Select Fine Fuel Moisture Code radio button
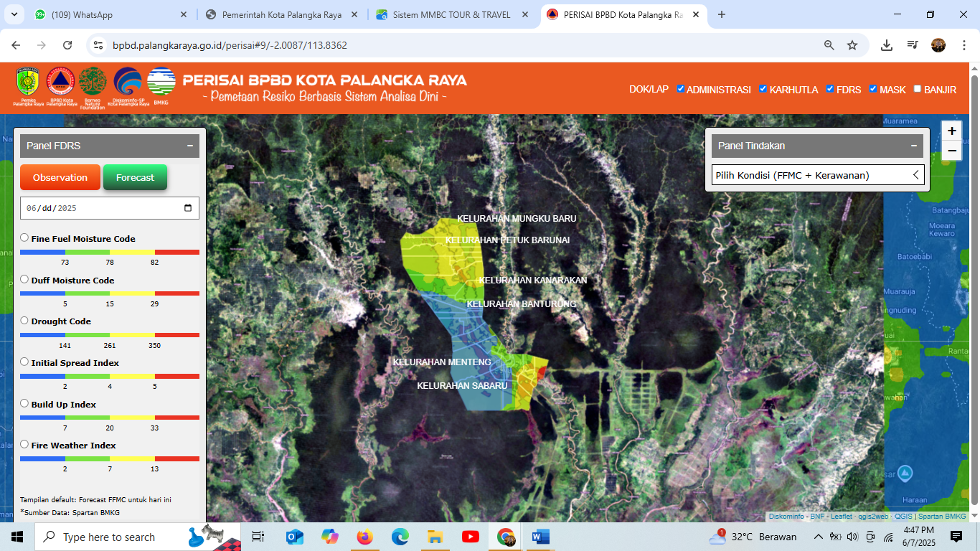 point(24,237)
